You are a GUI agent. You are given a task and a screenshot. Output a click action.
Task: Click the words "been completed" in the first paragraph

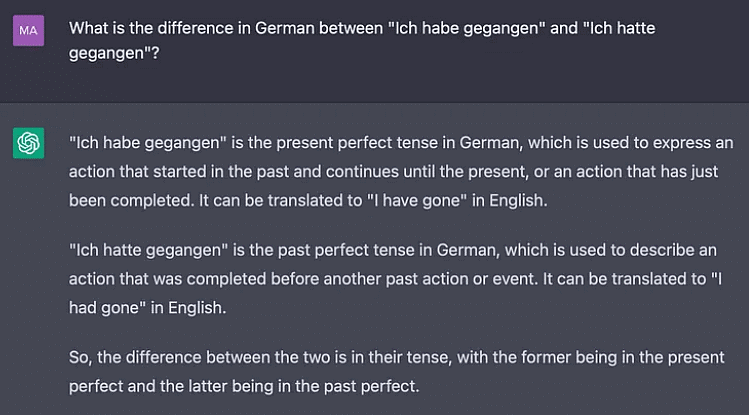tap(131, 201)
